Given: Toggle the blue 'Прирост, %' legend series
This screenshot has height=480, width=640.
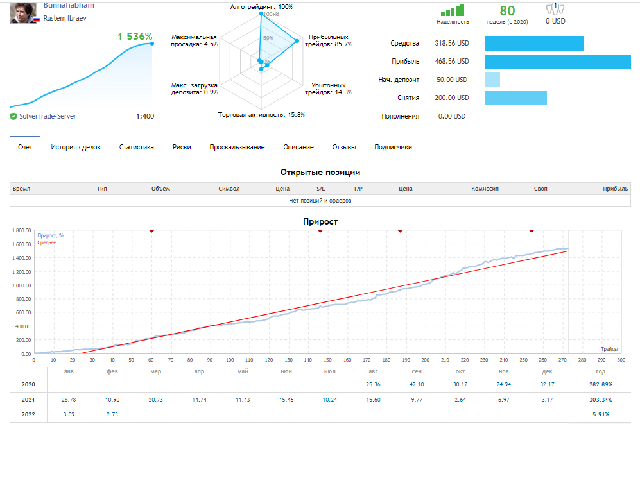Looking at the screenshot, I should (50, 236).
